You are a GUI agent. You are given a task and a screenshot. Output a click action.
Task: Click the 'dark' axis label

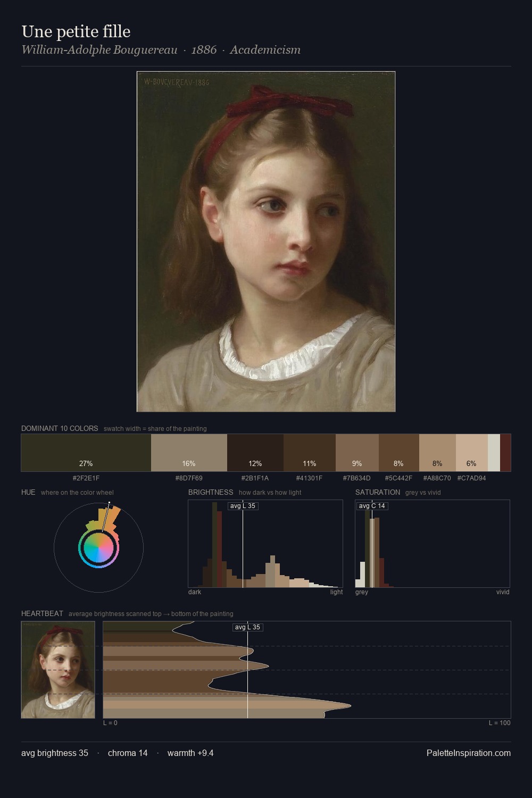click(x=195, y=592)
